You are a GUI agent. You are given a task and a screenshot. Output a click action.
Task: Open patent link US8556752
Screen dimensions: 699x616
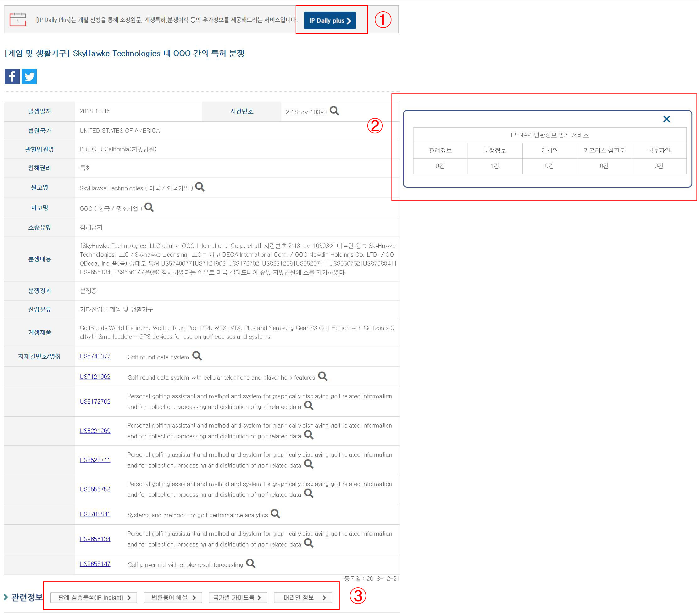tap(95, 490)
